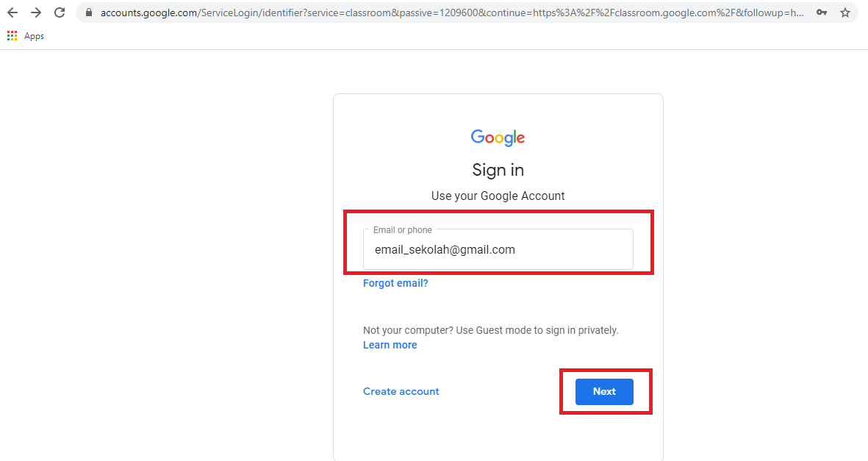Open the Apps grid icon in the bookmarks bar
The width and height of the screenshot is (868, 461).
[12, 36]
